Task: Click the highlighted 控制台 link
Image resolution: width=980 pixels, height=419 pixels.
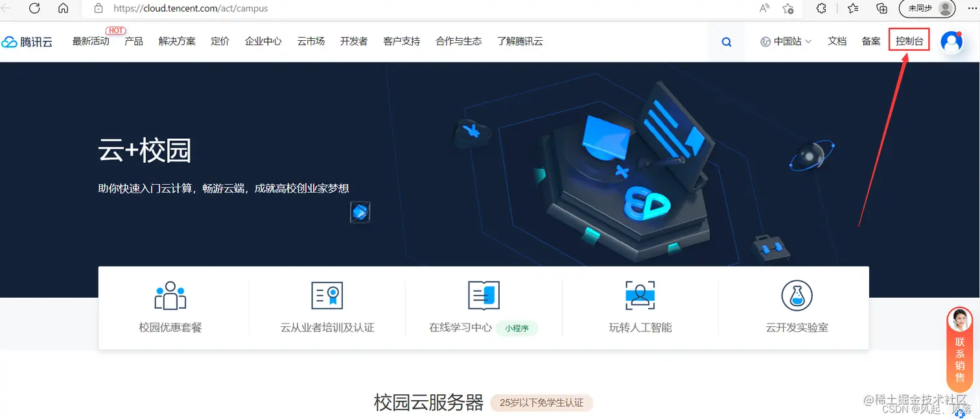Action: click(x=909, y=40)
